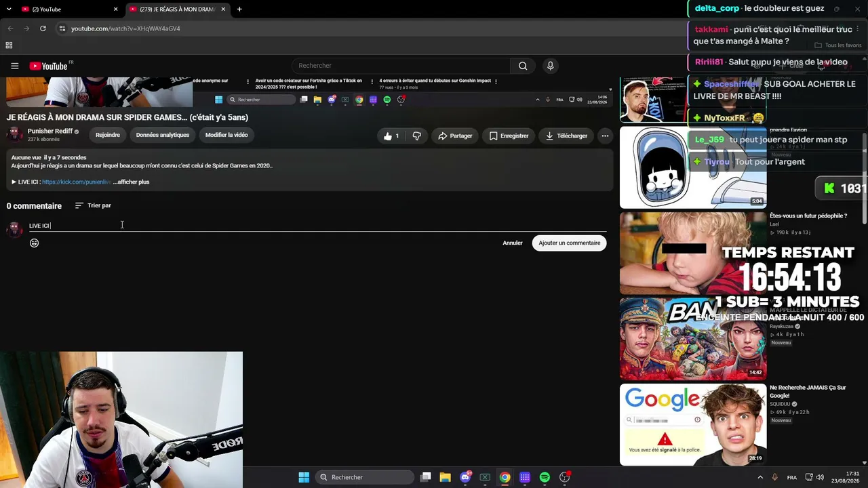Click the YouTube search magnifier button
This screenshot has height=488, width=868.
pyautogui.click(x=523, y=66)
